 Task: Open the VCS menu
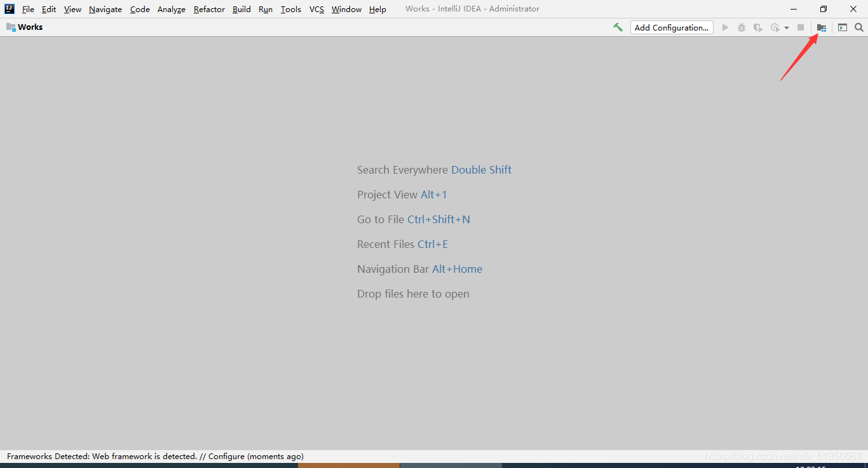click(x=316, y=9)
